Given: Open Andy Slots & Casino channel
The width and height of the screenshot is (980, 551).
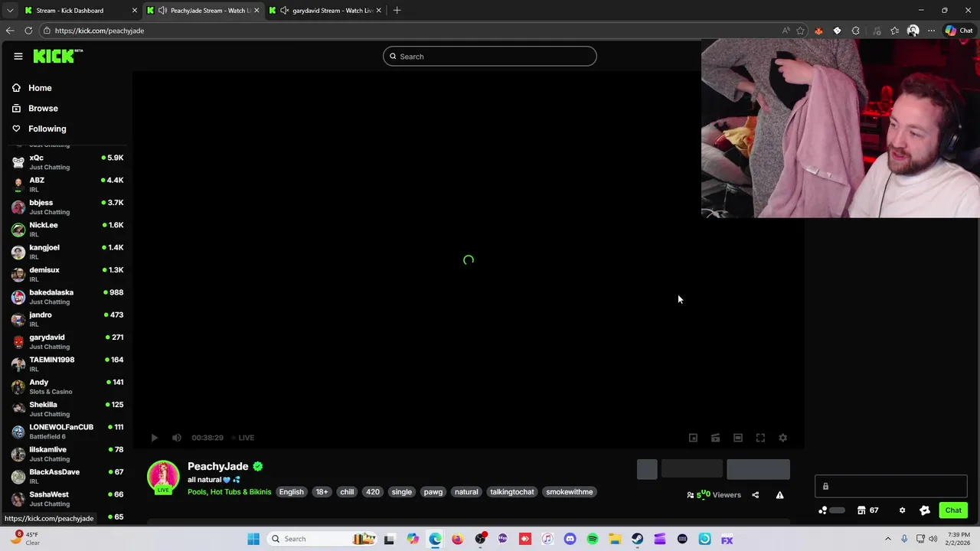Looking at the screenshot, I should (x=67, y=386).
